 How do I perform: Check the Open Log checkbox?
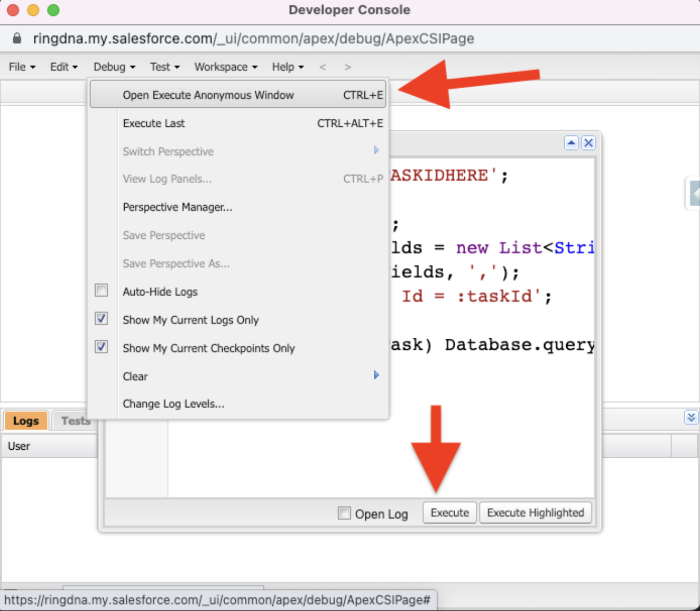pos(344,513)
